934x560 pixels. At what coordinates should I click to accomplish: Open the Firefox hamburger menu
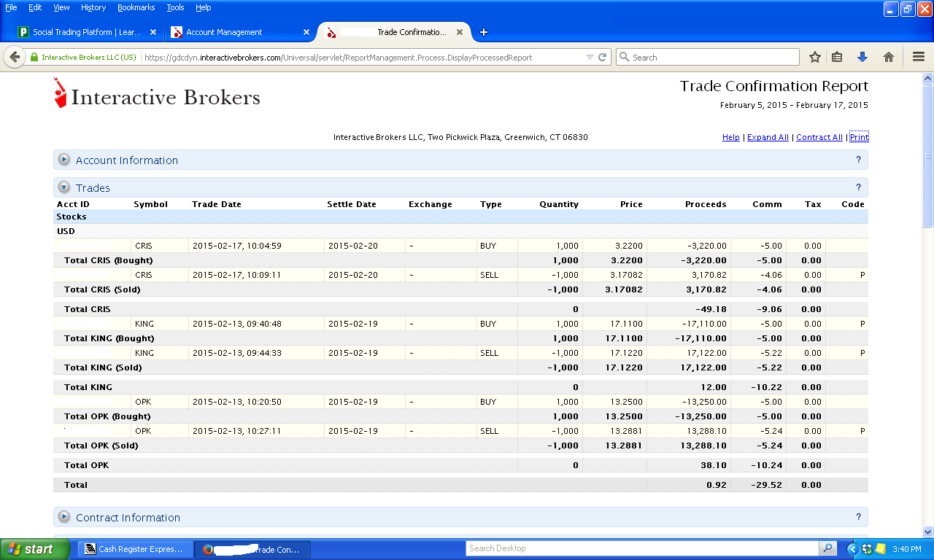pos(919,57)
